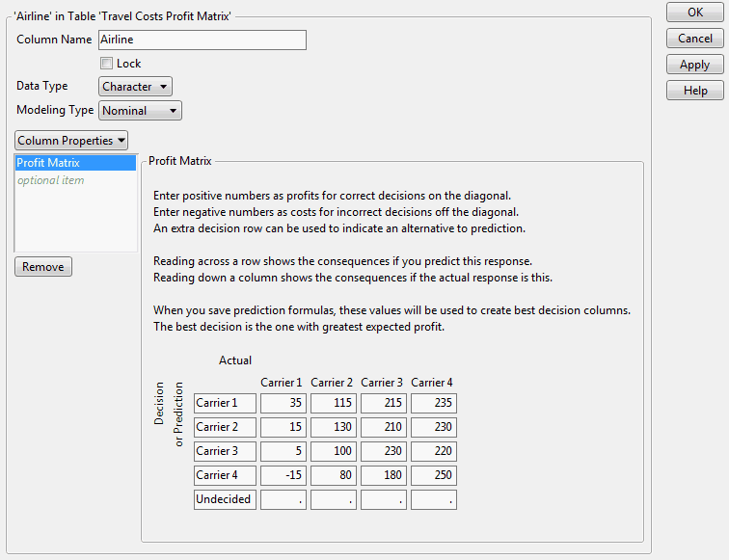The height and width of the screenshot is (560, 729).
Task: Edit the Undecided row label field
Action: [x=225, y=499]
